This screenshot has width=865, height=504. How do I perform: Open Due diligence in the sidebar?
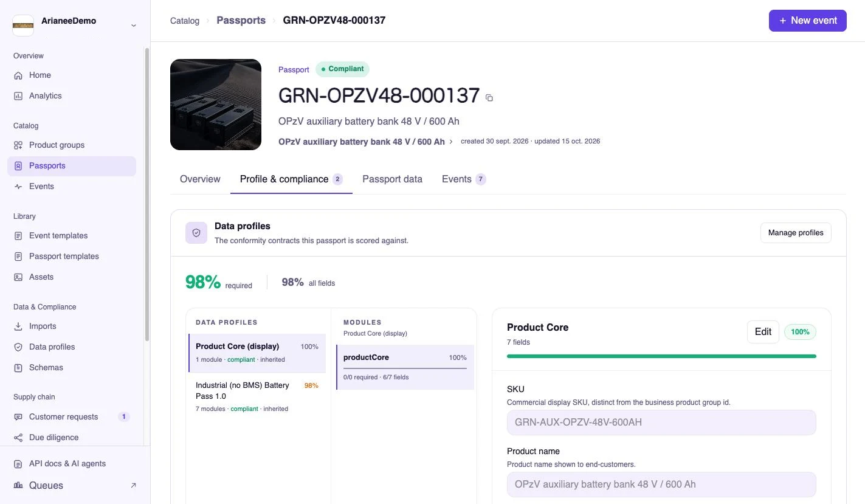72,438
